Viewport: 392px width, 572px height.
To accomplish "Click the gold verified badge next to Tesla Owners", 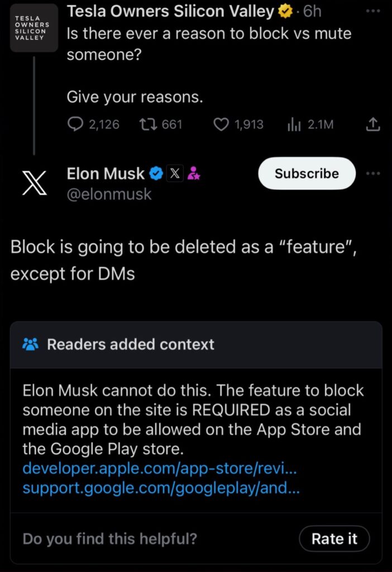I will click(284, 11).
